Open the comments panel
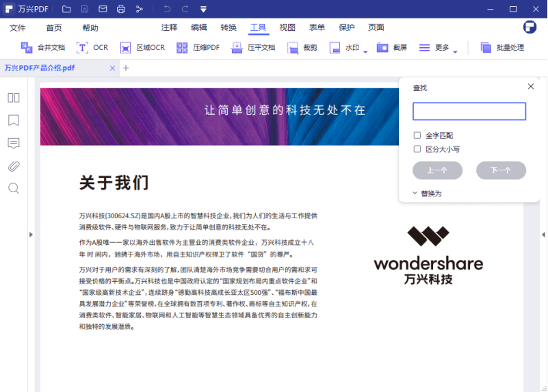The height and width of the screenshot is (392, 548). pyautogui.click(x=14, y=143)
